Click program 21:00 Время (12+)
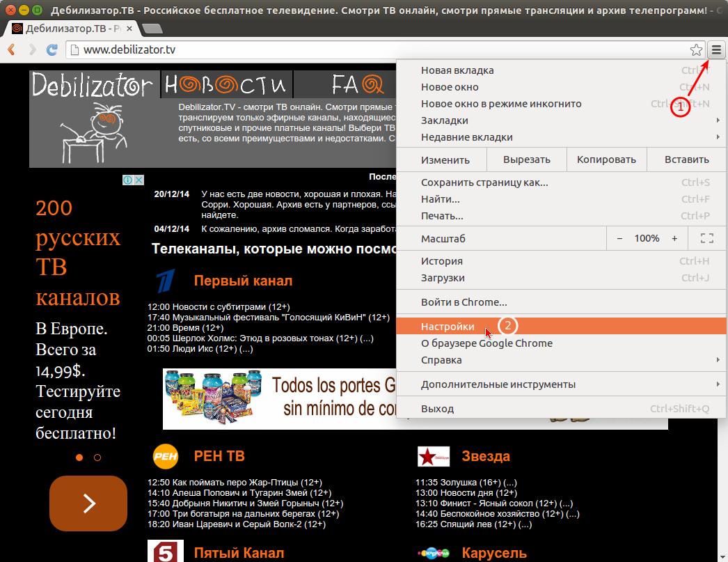728x562 pixels. 185,328
